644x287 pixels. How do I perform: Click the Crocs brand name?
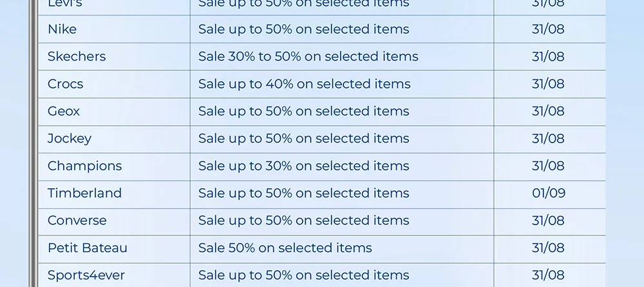pyautogui.click(x=65, y=84)
